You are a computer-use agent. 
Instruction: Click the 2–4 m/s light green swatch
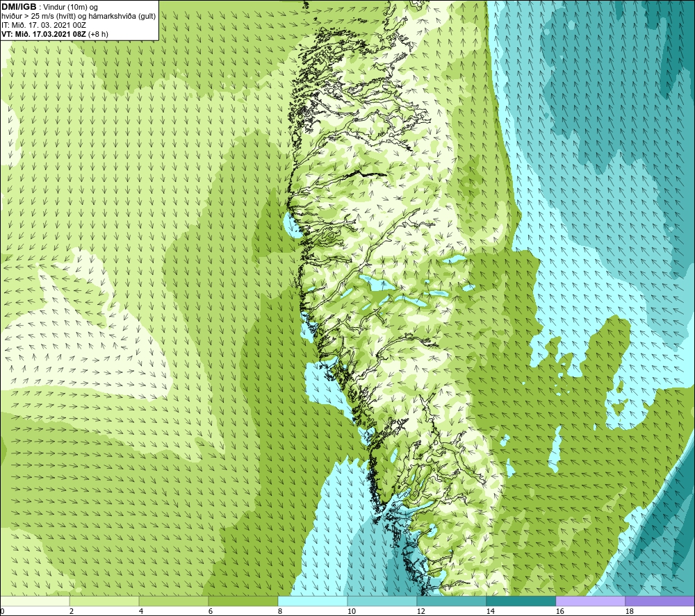click(104, 601)
